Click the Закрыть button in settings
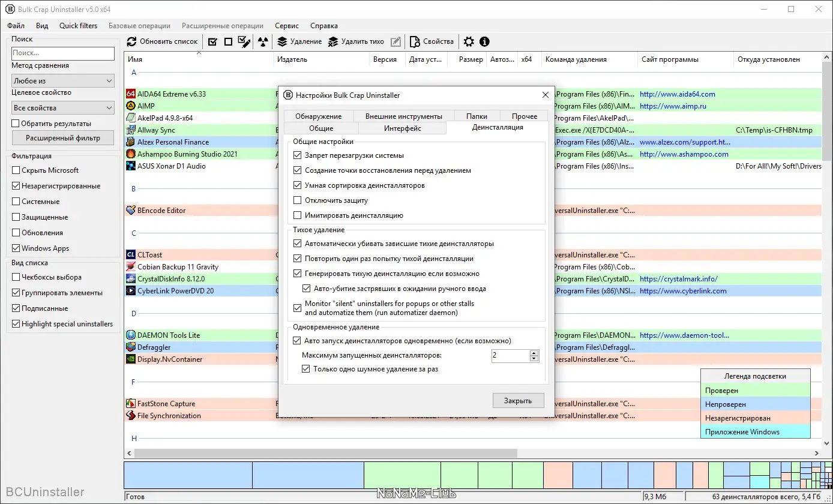 coord(518,401)
